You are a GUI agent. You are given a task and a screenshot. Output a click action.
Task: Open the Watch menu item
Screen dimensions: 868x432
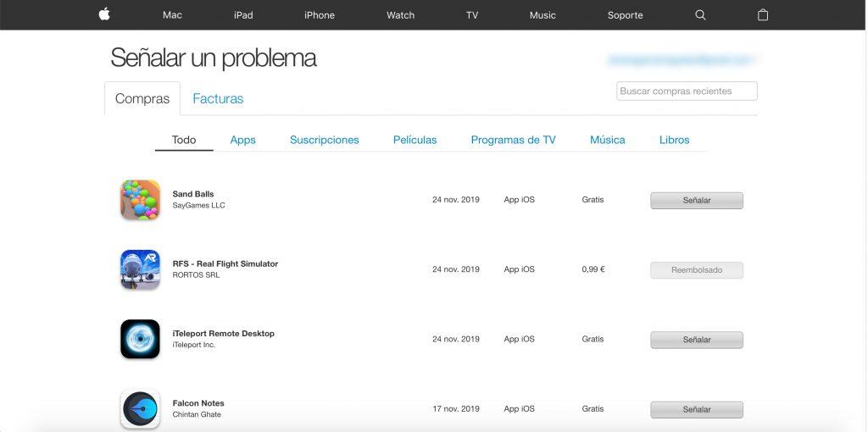coord(400,15)
